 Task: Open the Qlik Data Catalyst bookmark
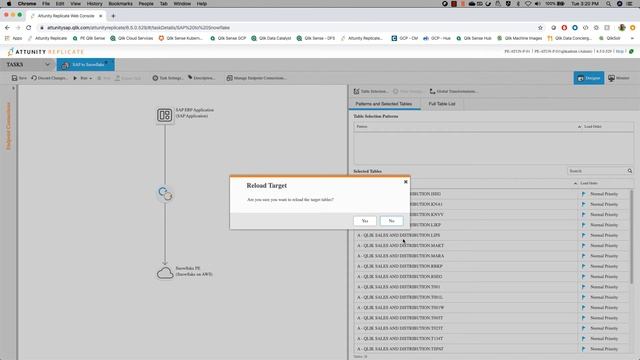[x=271, y=38]
